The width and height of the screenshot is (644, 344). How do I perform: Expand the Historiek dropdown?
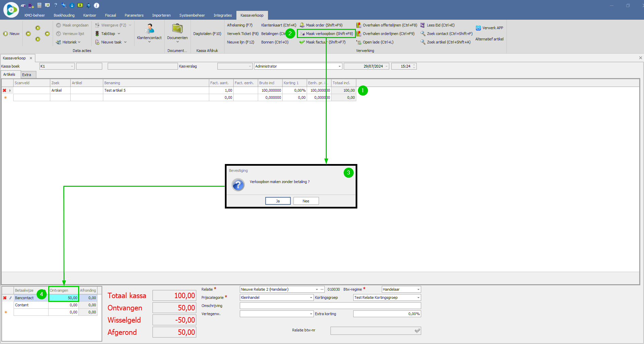click(x=79, y=42)
